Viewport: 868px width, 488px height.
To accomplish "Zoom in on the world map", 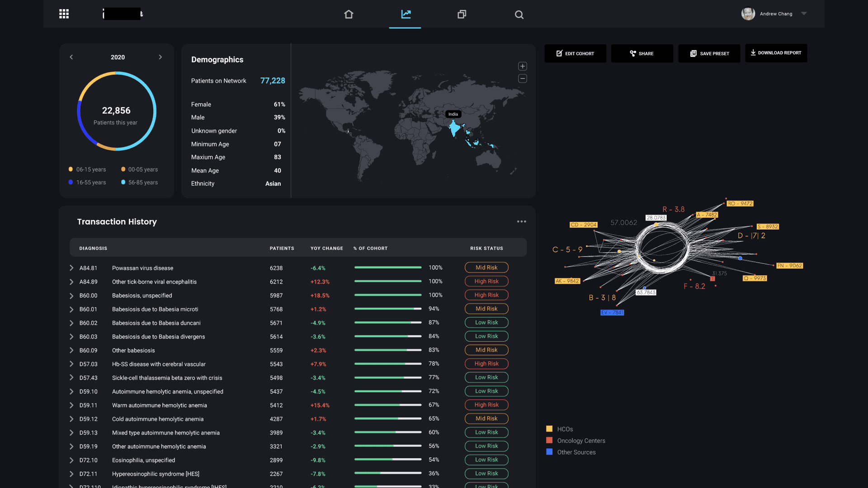I will coord(523,66).
